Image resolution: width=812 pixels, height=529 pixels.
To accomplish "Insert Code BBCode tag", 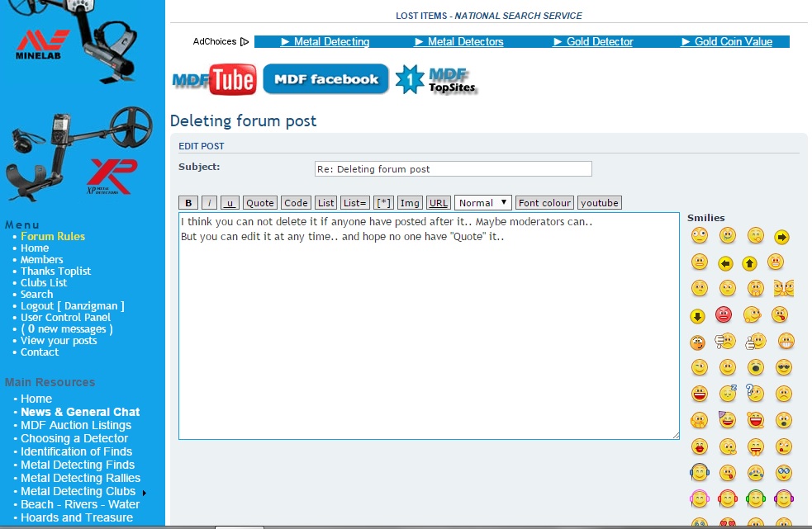I will click(296, 203).
